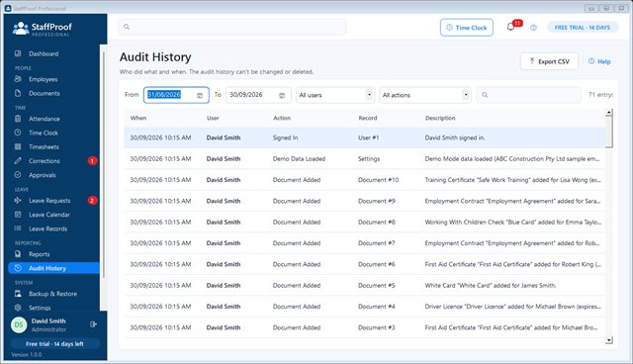Click the Action column header
The width and height of the screenshot is (633, 364).
click(x=282, y=118)
